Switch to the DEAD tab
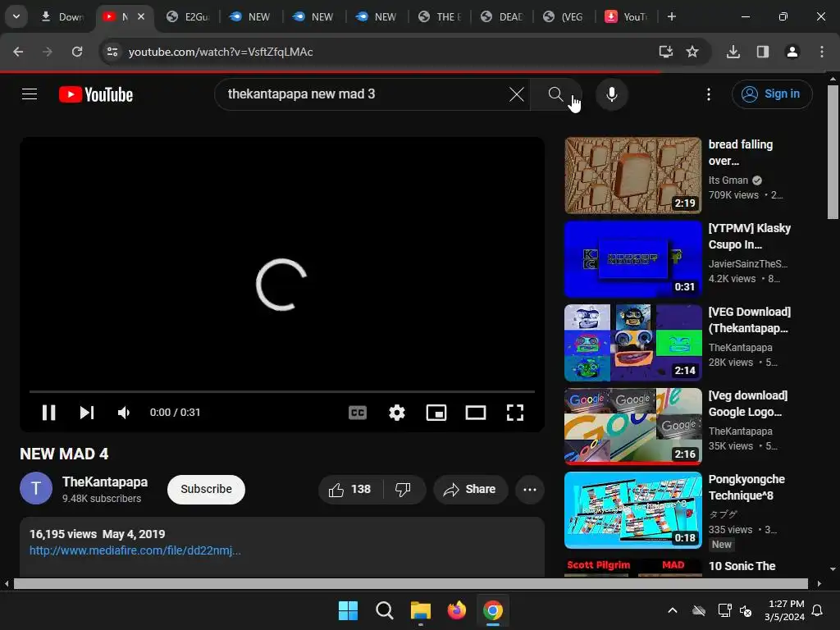This screenshot has height=630, width=840. pyautogui.click(x=503, y=16)
